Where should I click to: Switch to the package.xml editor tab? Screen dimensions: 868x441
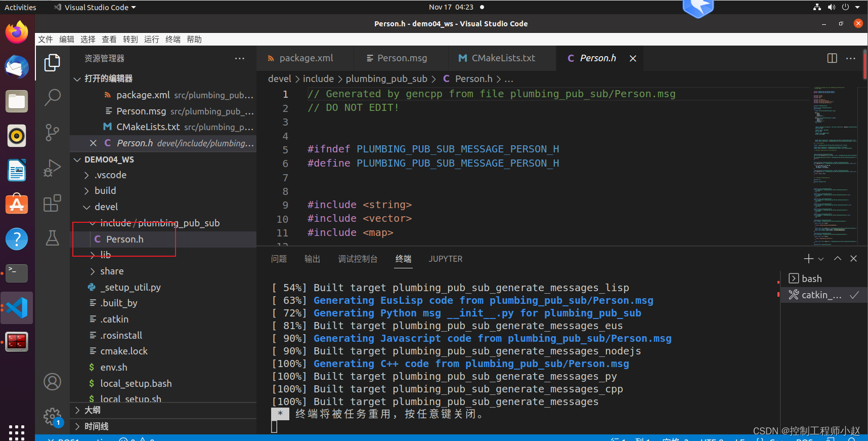click(x=306, y=58)
